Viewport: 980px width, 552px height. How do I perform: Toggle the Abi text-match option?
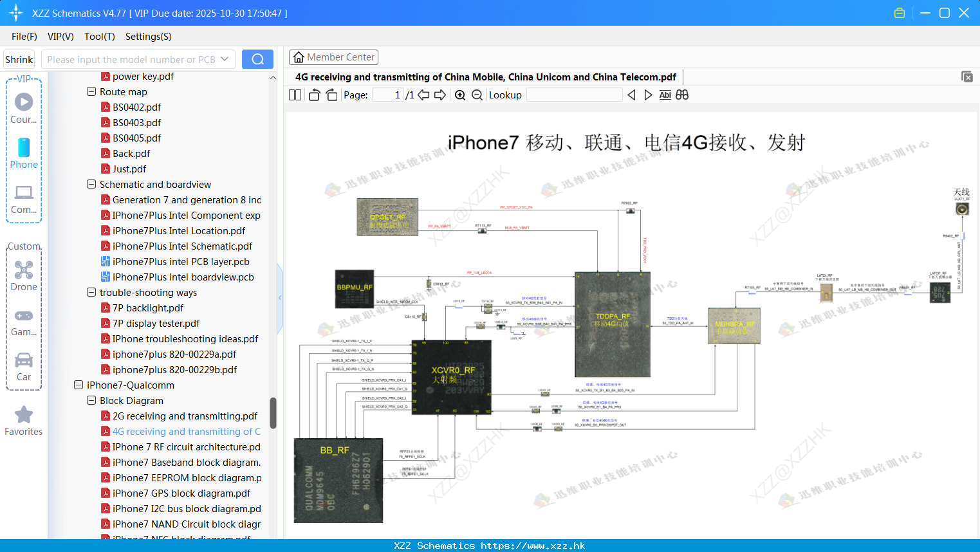point(665,95)
